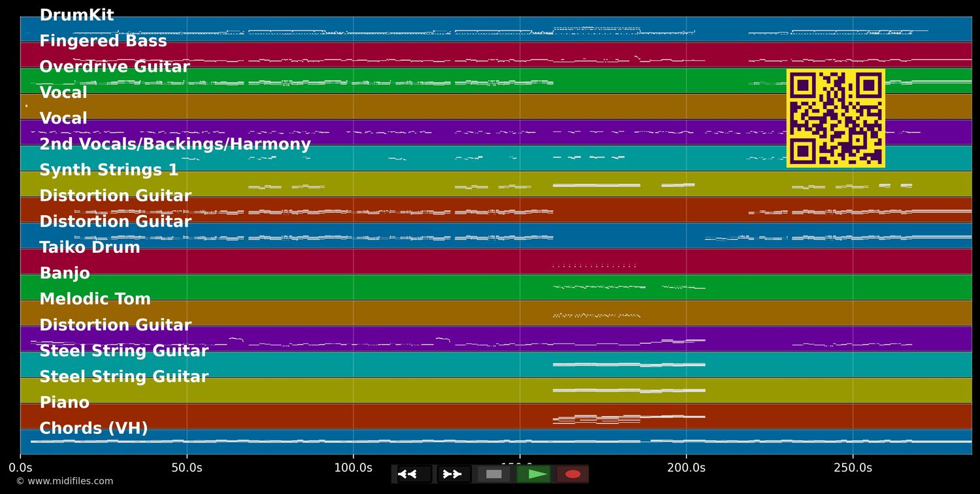This screenshot has height=494, width=980.
Task: Select the Overdrive Guitar track label
Action: 114,67
